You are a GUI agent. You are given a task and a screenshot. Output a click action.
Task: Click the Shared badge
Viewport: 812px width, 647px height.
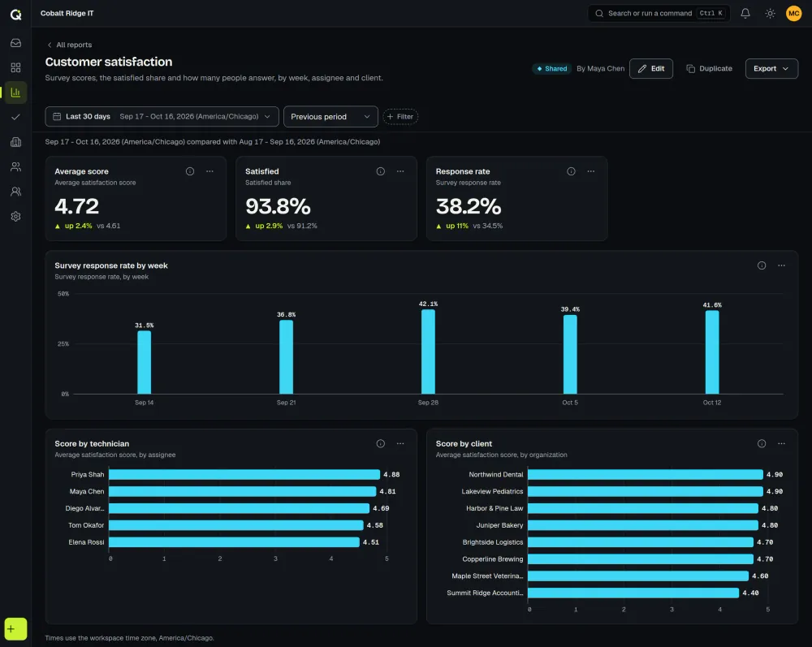click(x=552, y=68)
